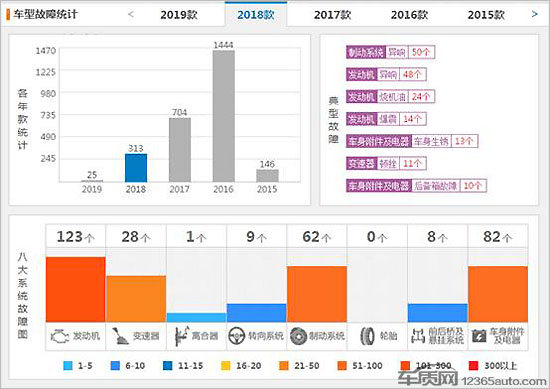Open the 发动机 烧机油 24个 fault tag
The image size is (550, 389).
click(390, 96)
